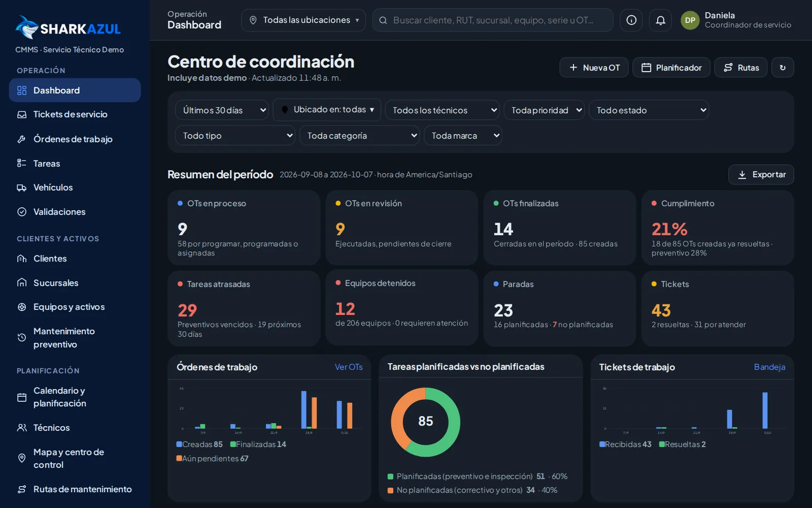Click the Exportar button
The height and width of the screenshot is (508, 812).
click(x=761, y=175)
